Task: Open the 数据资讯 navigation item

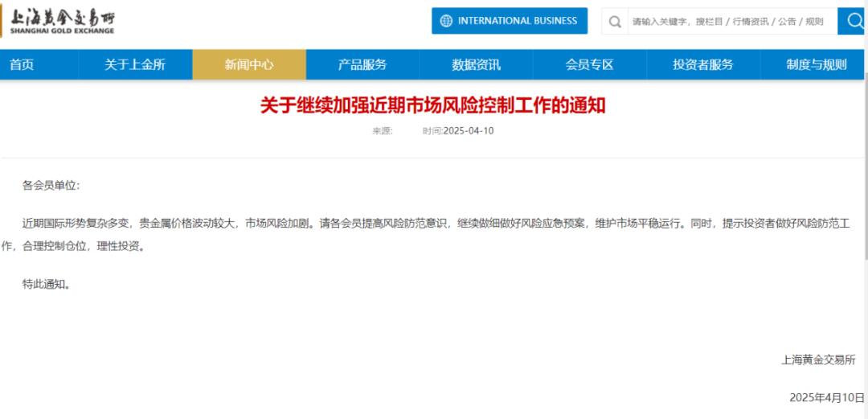Action: 476,65
